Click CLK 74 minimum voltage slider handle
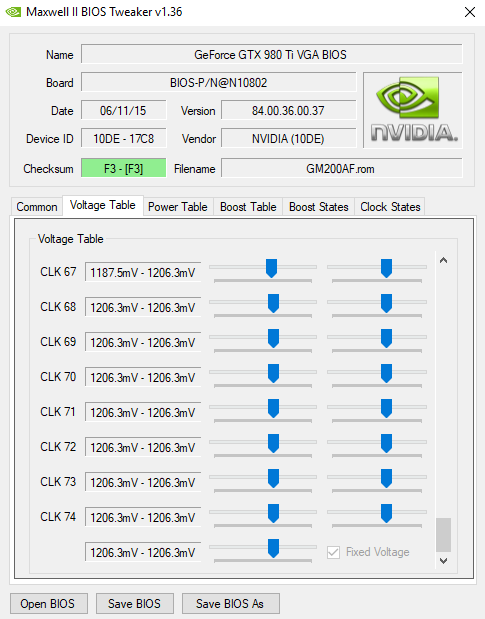Screen dimensions: 485x619 [x=273, y=513]
